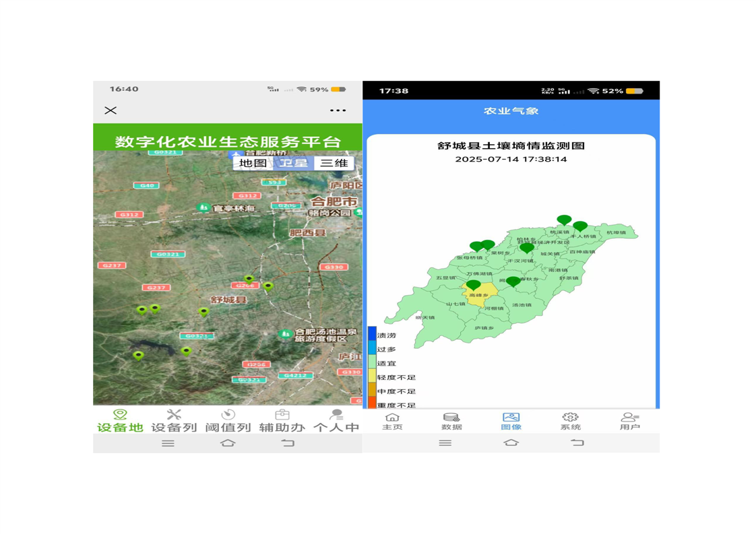Image resolution: width=756 pixels, height=534 pixels.
Task: Click the blue 渍涝 legend swatch
Action: (372, 335)
